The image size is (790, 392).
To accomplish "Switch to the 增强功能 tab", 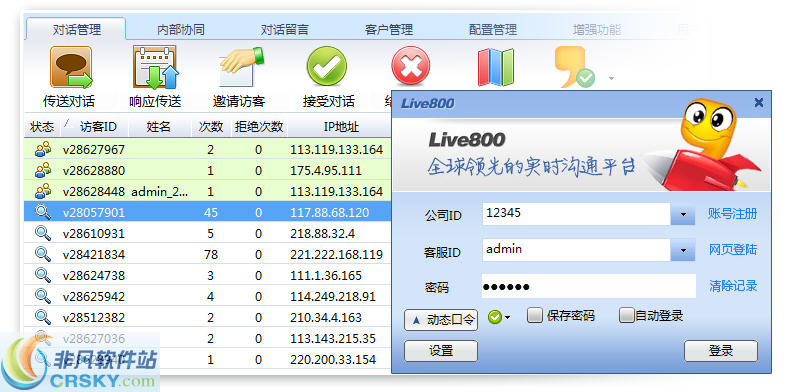I will [x=597, y=30].
